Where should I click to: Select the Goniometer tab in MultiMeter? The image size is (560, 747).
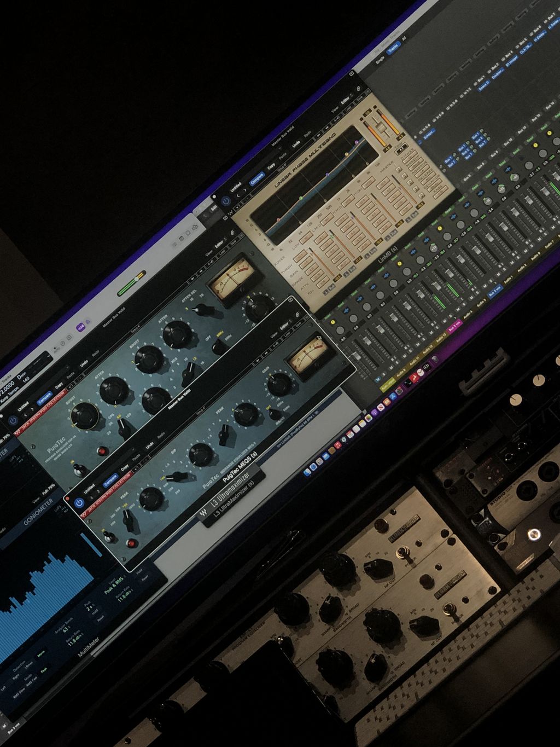[x=38, y=512]
